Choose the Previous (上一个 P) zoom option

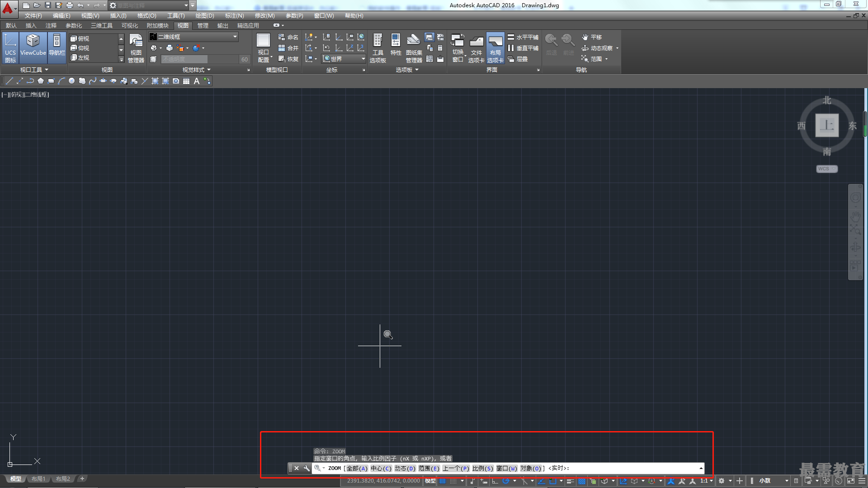tap(456, 469)
